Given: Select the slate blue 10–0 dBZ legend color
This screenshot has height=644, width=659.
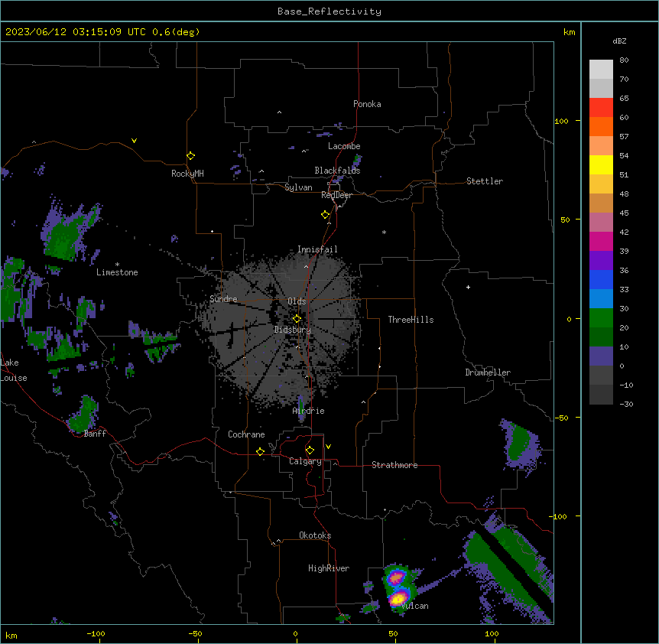Looking at the screenshot, I should (x=601, y=356).
